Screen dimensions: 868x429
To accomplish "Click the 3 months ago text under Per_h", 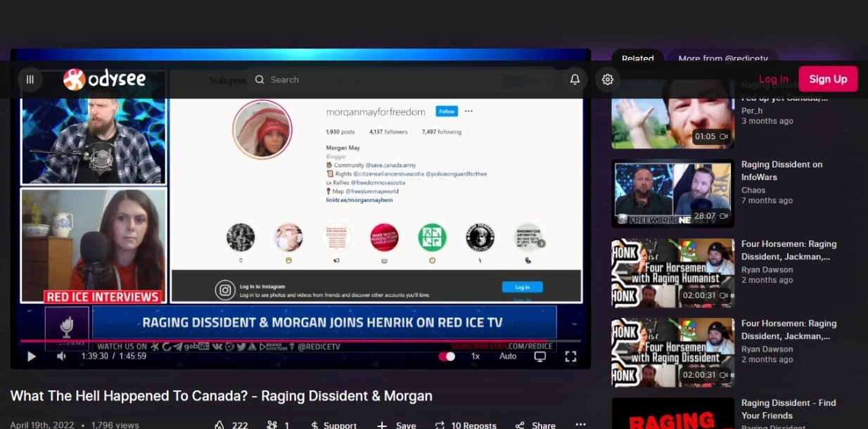I will tap(767, 121).
